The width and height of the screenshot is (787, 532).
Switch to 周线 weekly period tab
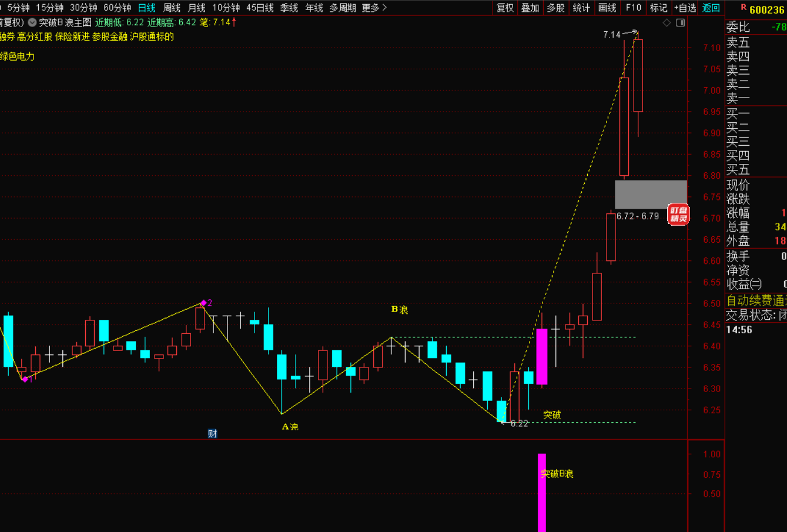click(172, 8)
